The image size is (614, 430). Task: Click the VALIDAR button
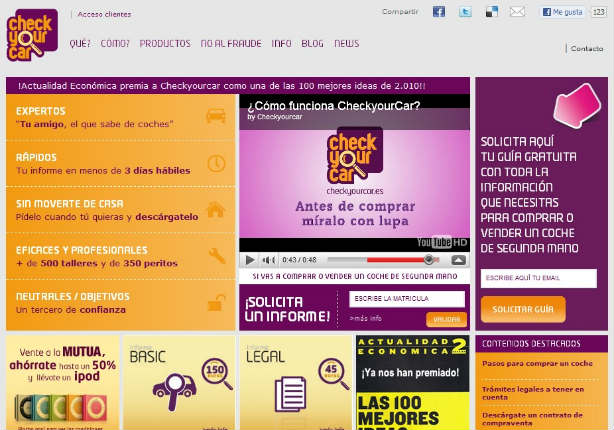446,319
